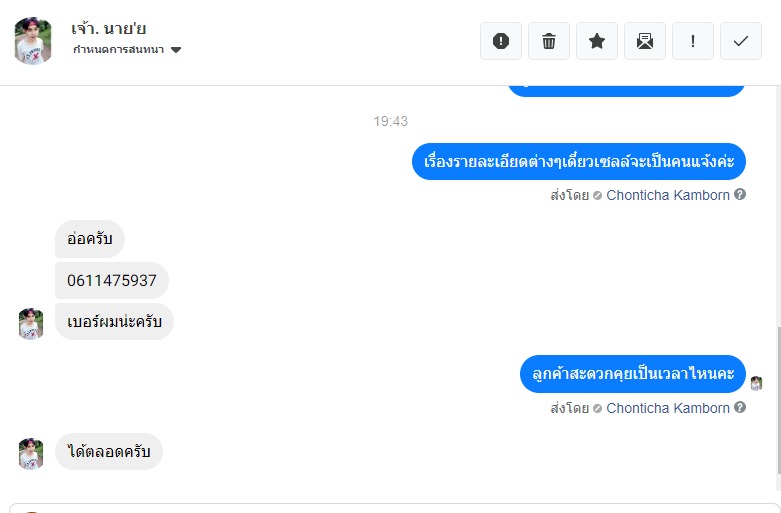Screen dimensions: 781x513
Task: Open the help icon beside the second Chonticha Kamborn
Action: (740, 407)
